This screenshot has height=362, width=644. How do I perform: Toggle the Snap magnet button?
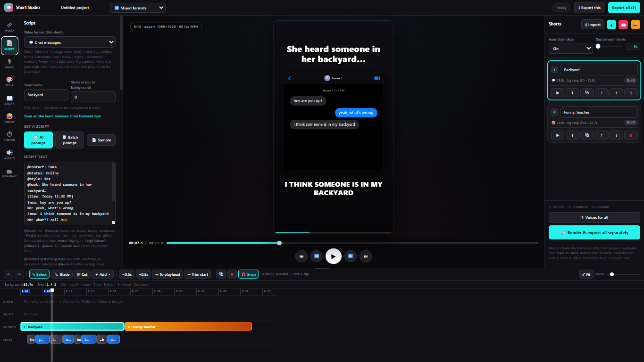[249, 274]
